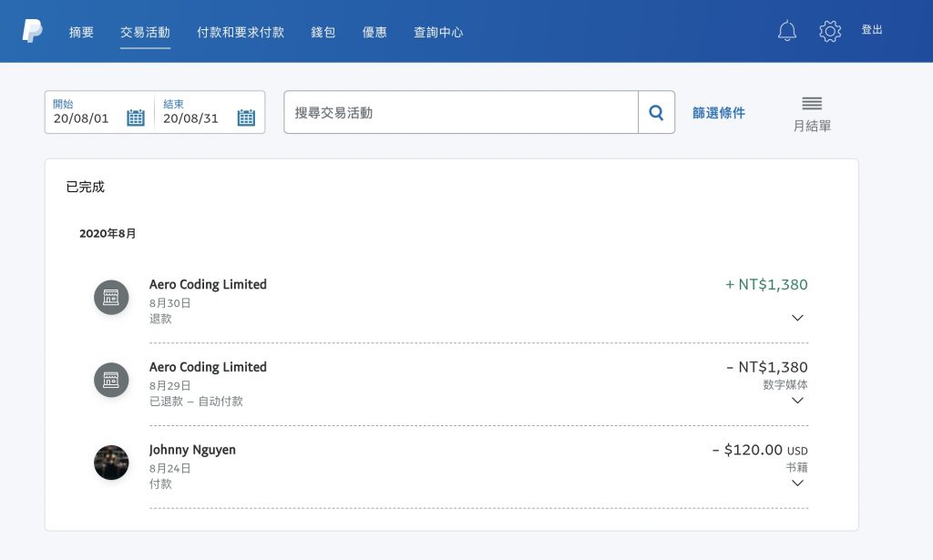Click Johnny Nguyen's profile picture
The height and width of the screenshot is (560, 933).
[x=111, y=463]
